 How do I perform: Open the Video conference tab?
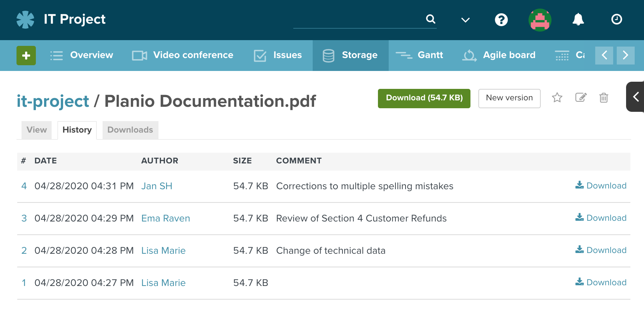pos(183,55)
